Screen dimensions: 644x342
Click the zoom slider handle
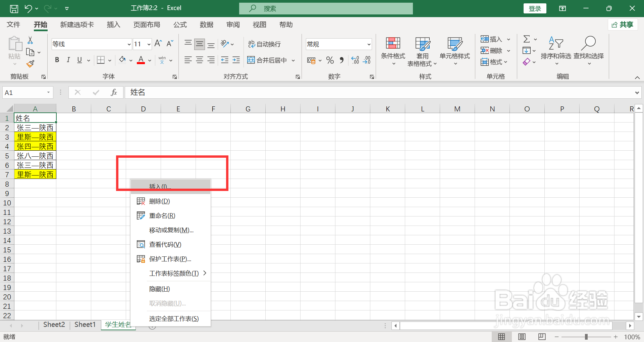(586, 337)
